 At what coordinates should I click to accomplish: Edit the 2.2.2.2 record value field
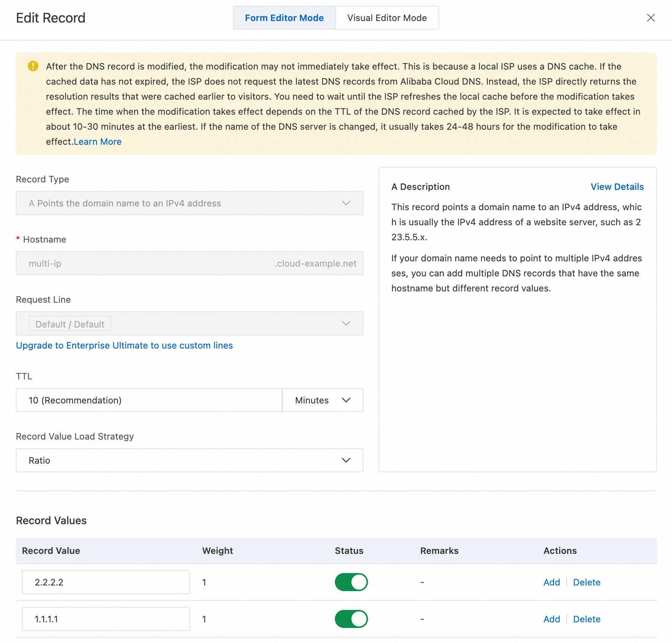point(106,582)
